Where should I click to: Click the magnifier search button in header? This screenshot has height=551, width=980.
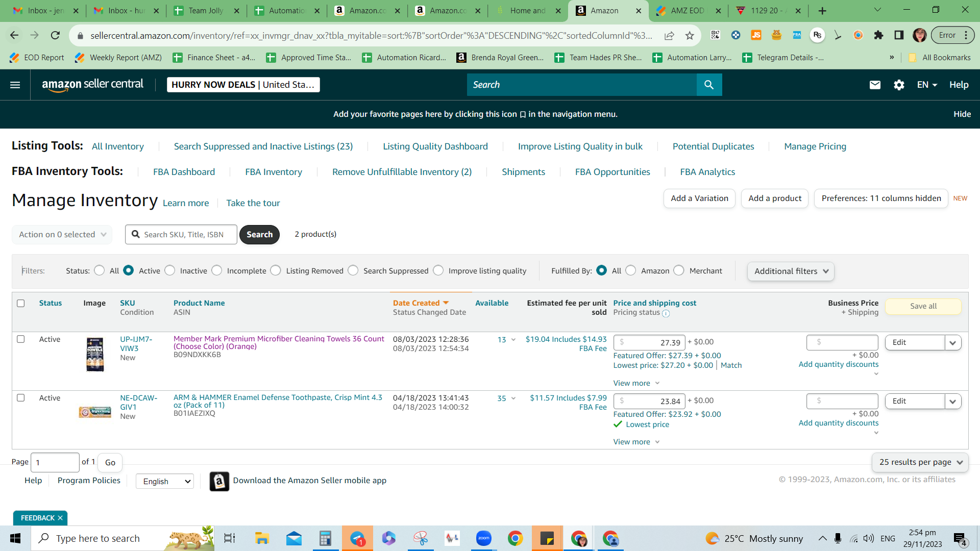[709, 85]
